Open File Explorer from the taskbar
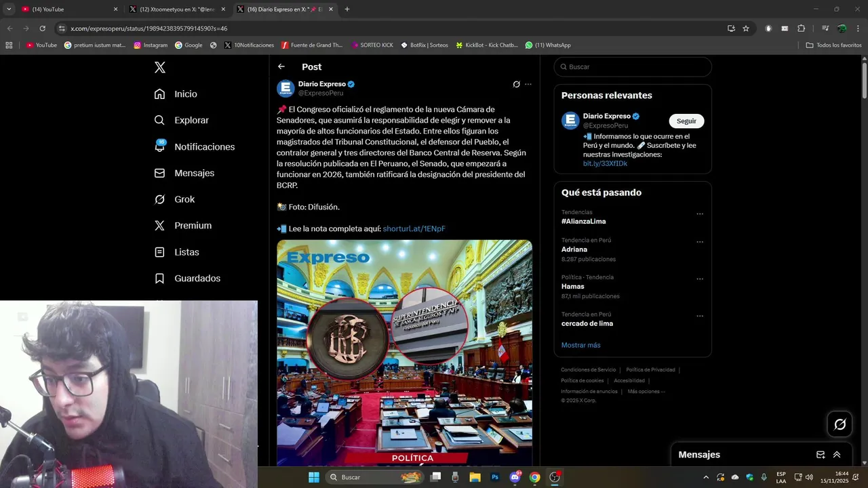Image resolution: width=868 pixels, height=488 pixels. [x=475, y=477]
